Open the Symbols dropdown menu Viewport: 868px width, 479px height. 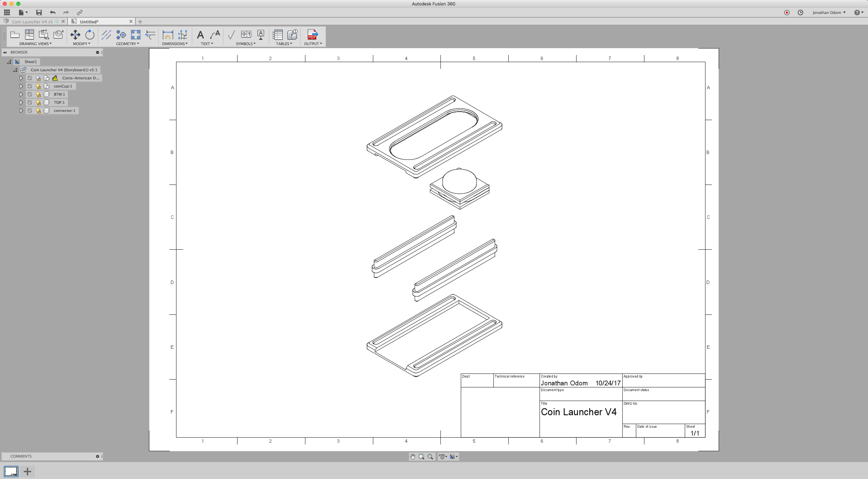click(x=246, y=43)
